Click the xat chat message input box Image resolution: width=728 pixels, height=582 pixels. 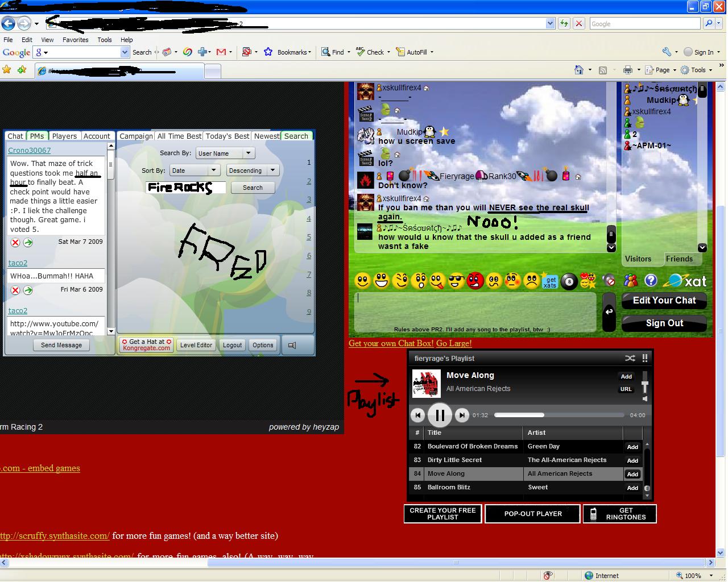coord(475,311)
